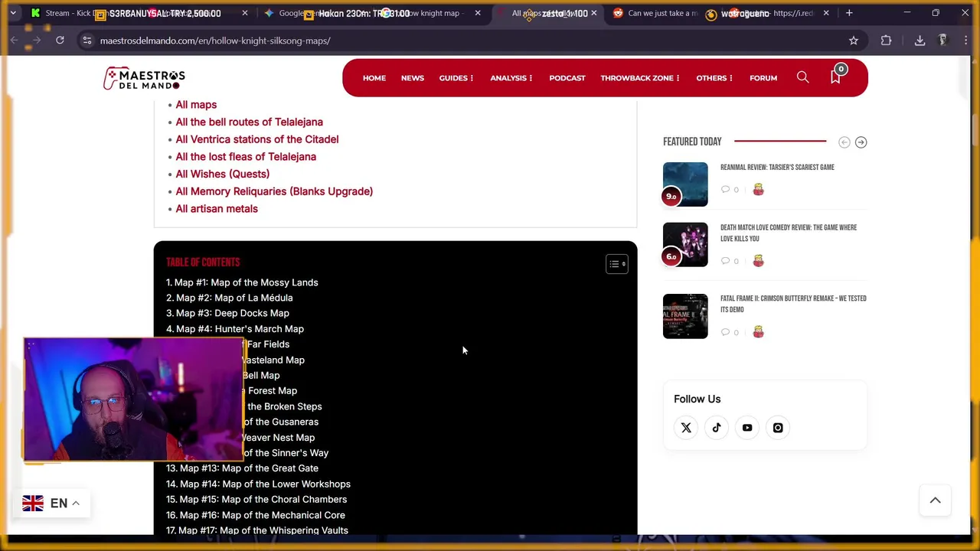View site information icon in address bar
980x551 pixels.
pyautogui.click(x=87, y=41)
